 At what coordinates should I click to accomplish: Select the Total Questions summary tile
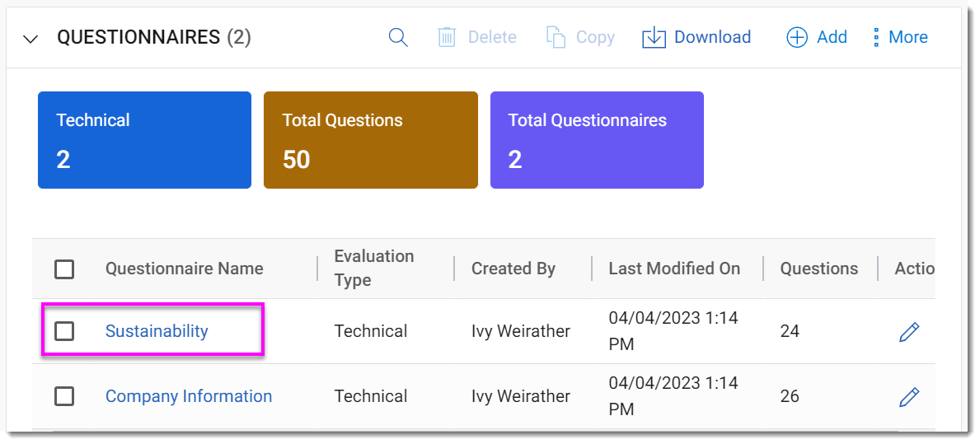pos(370,140)
